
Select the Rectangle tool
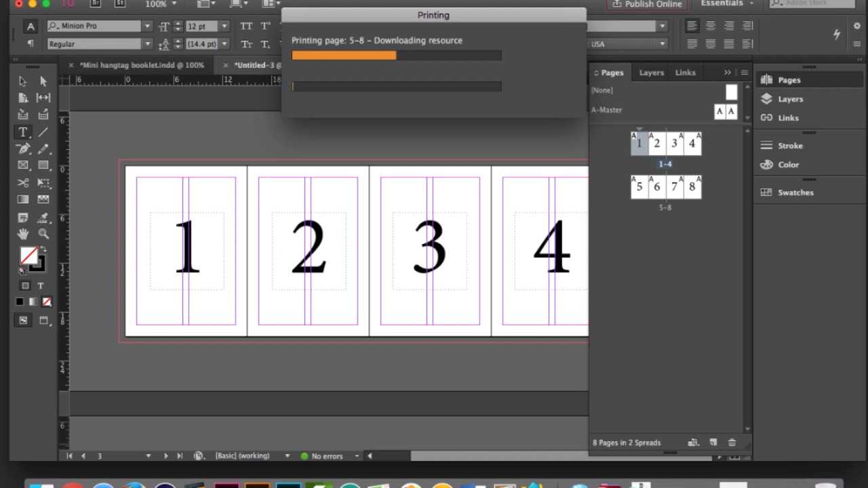click(x=43, y=165)
